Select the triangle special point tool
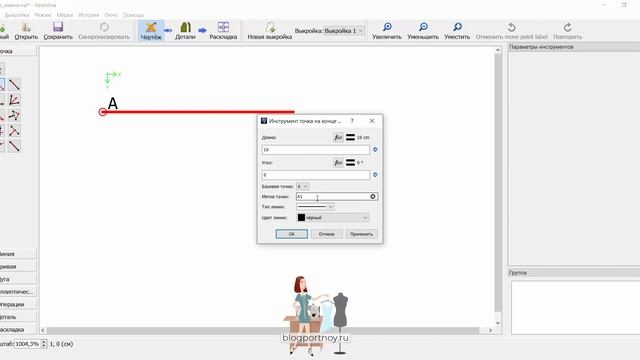Image resolution: width=640 pixels, height=360 pixels. pyautogui.click(x=14, y=116)
